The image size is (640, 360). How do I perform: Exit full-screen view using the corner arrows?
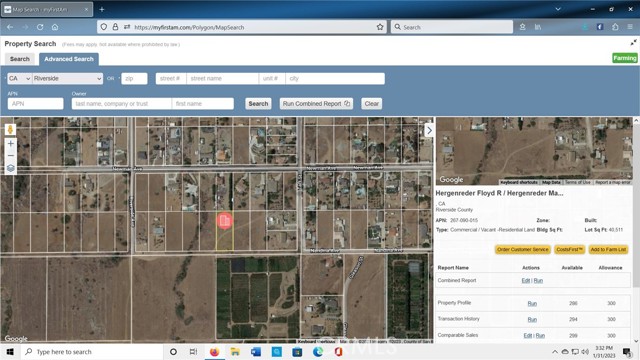(x=633, y=42)
